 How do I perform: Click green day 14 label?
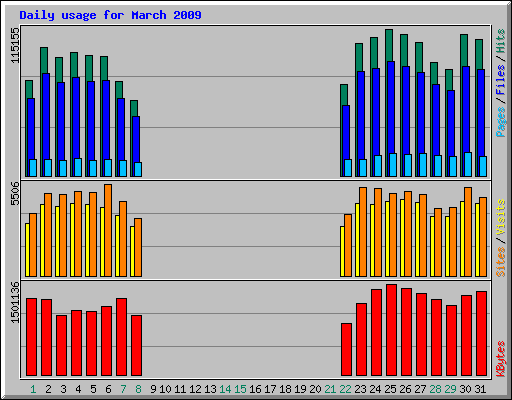tap(225, 389)
